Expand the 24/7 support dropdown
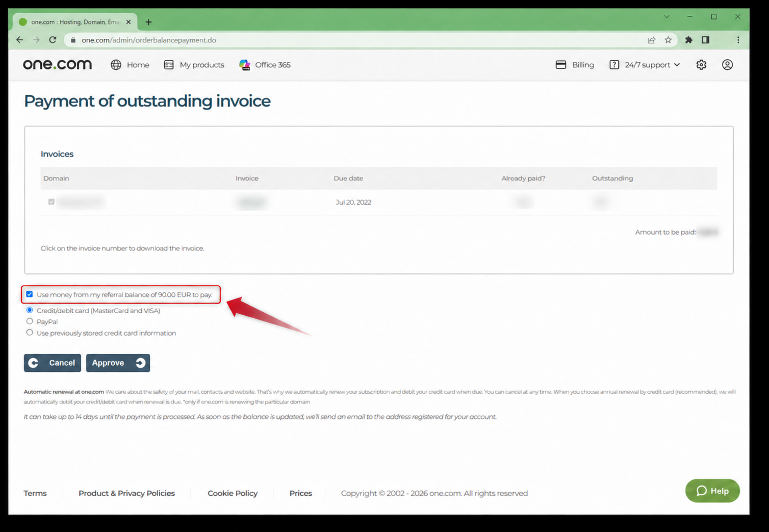This screenshot has width=769, height=532. [645, 65]
